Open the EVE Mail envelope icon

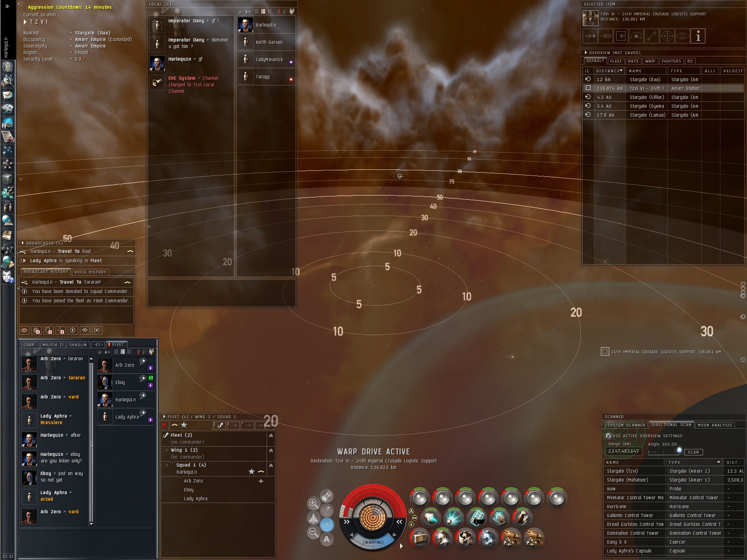pos(8,95)
